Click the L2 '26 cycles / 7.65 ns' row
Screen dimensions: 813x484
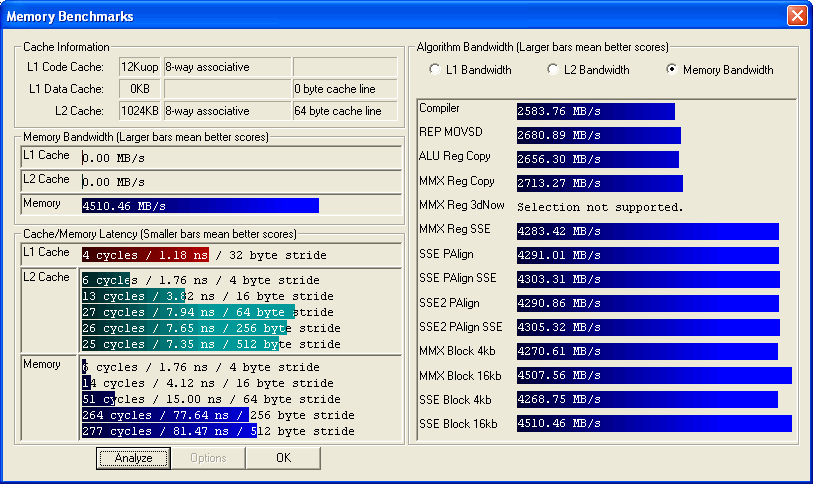(211, 328)
